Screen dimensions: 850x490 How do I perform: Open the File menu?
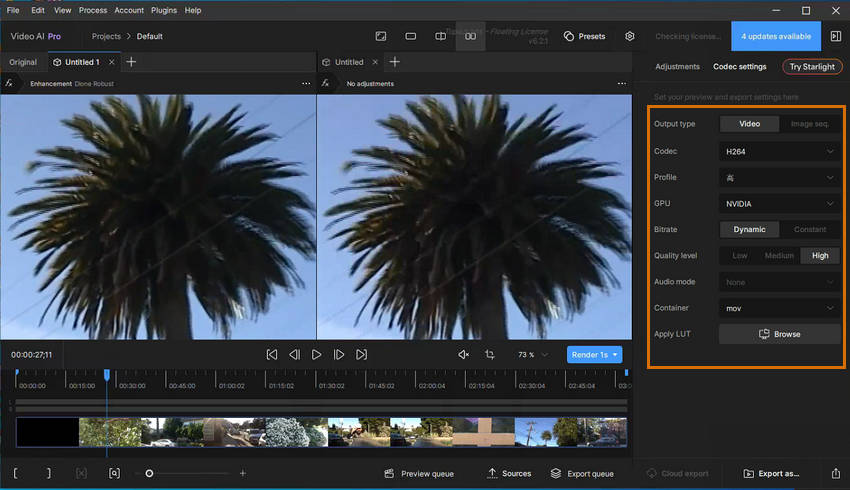13,10
